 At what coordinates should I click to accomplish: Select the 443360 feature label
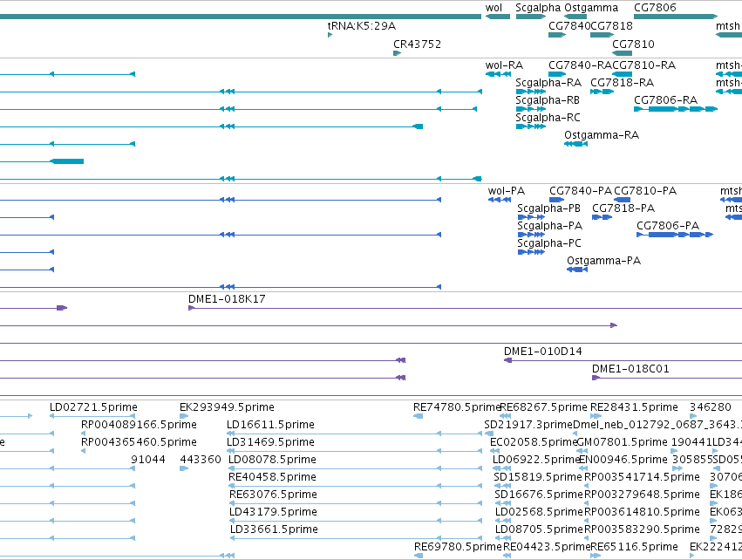click(x=201, y=460)
